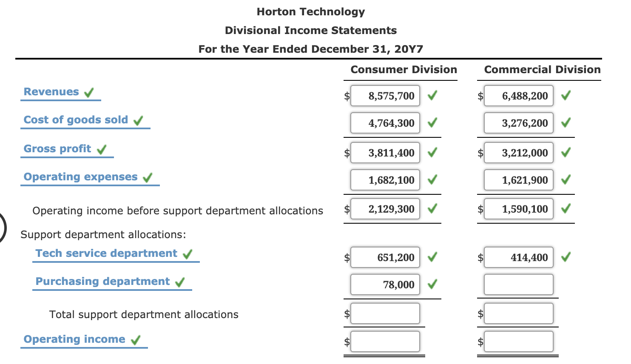Click Consumer operating expenses field 1,682,100

[385, 180]
